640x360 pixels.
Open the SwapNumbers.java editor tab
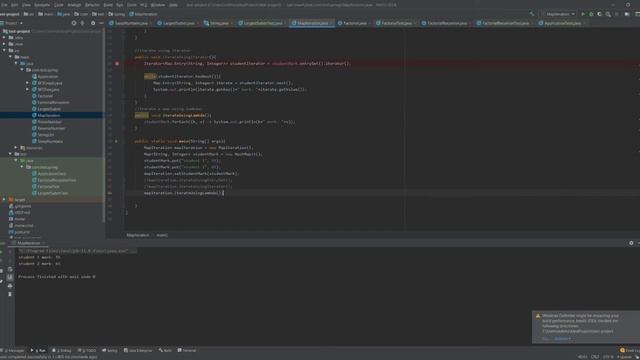[131, 23]
